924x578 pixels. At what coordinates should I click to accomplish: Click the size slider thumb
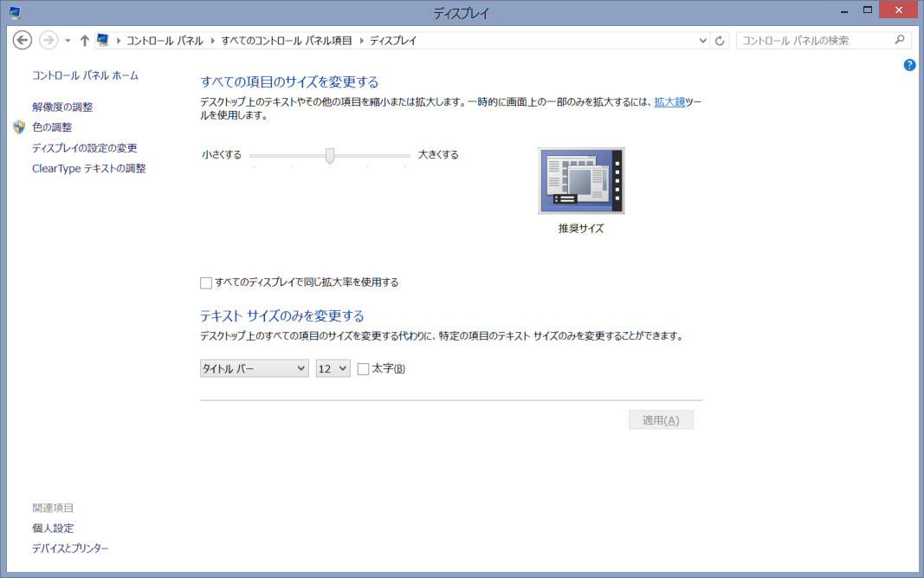coord(330,156)
